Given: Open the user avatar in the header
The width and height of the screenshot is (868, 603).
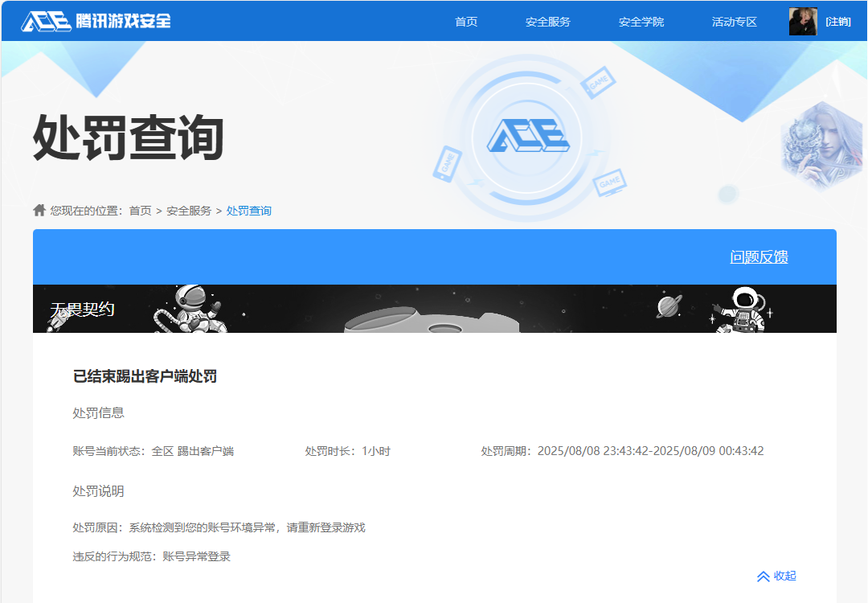Looking at the screenshot, I should coord(802,22).
